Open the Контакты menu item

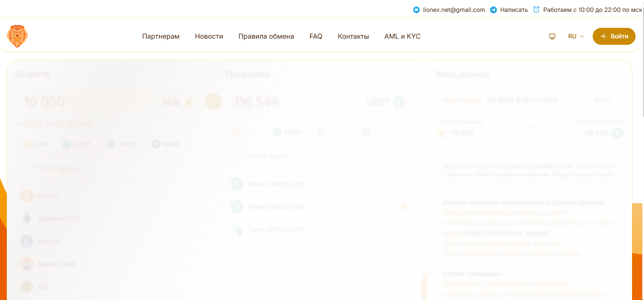[x=353, y=36]
